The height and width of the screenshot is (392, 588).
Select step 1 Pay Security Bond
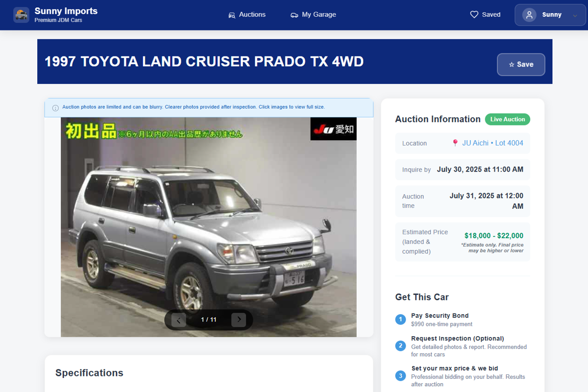[x=440, y=316]
